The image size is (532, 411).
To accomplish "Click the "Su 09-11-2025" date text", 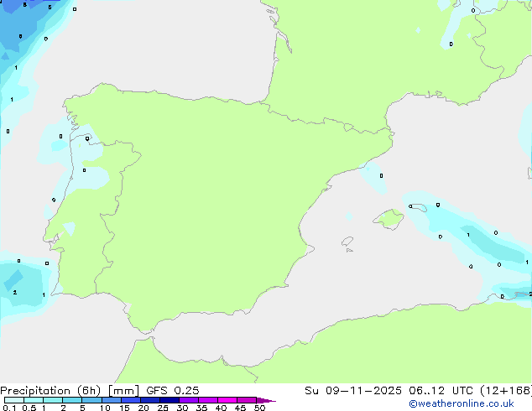I will pyautogui.click(x=353, y=391).
